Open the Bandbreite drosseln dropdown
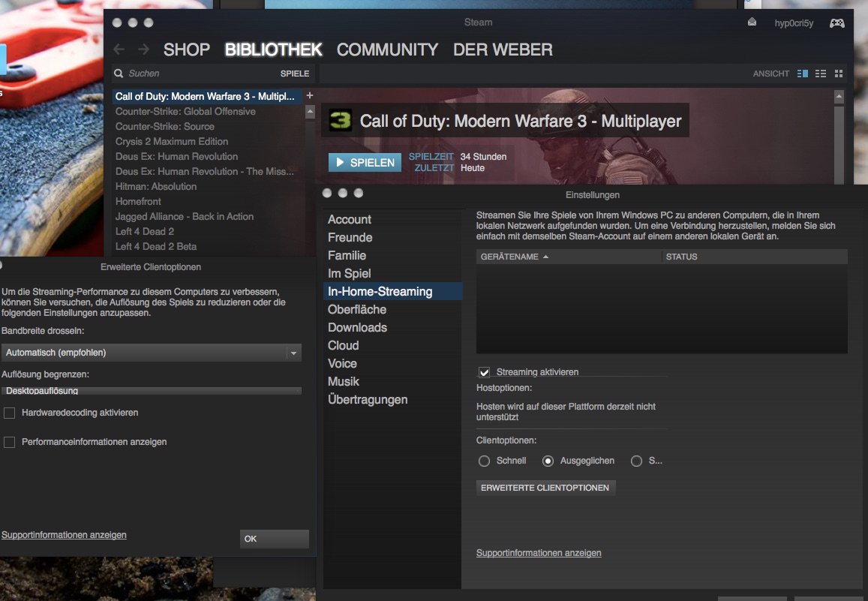This screenshot has height=601, width=868. click(x=151, y=353)
